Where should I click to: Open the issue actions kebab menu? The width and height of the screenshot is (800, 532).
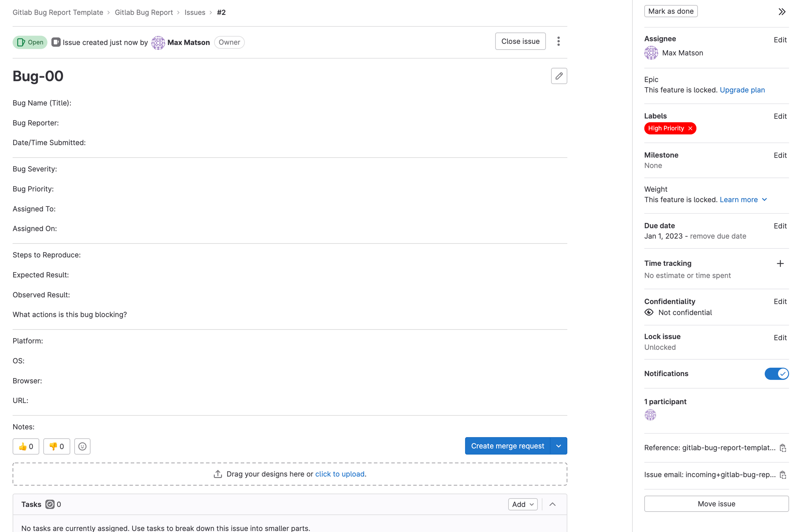tap(558, 41)
